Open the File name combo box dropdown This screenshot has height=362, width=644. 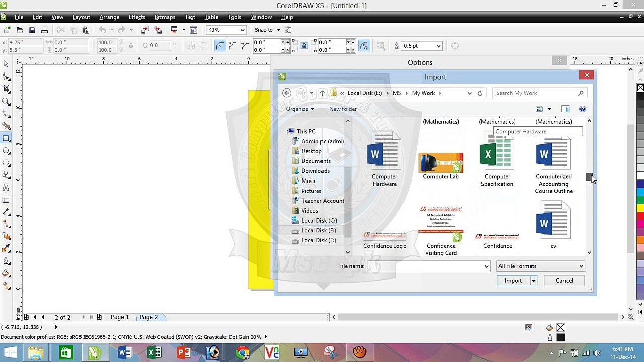487,266
